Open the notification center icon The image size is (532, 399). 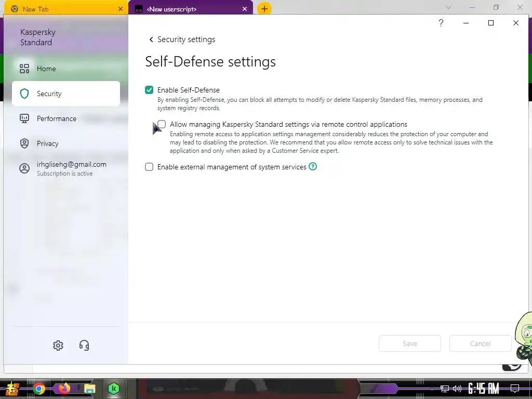[515, 389]
